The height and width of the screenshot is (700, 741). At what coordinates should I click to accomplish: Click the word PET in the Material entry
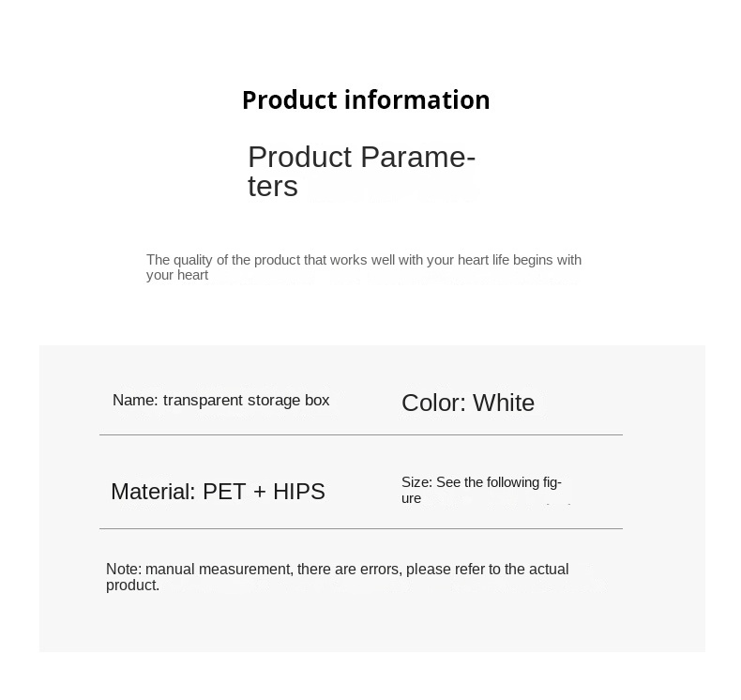pos(224,492)
